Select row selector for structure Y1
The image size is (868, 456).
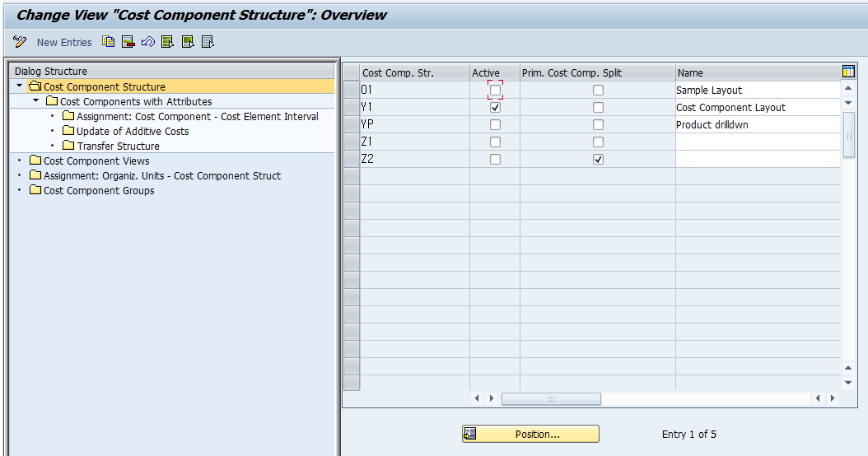coord(352,107)
